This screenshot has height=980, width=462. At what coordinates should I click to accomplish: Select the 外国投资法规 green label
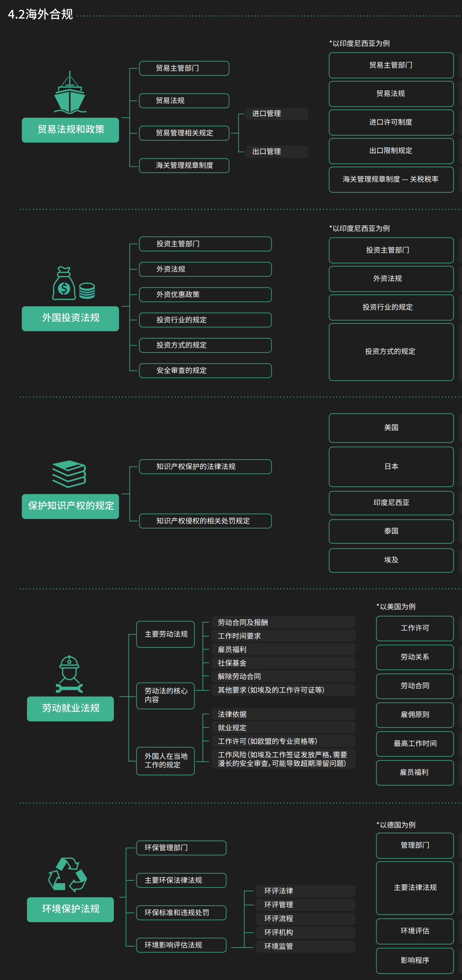[71, 318]
